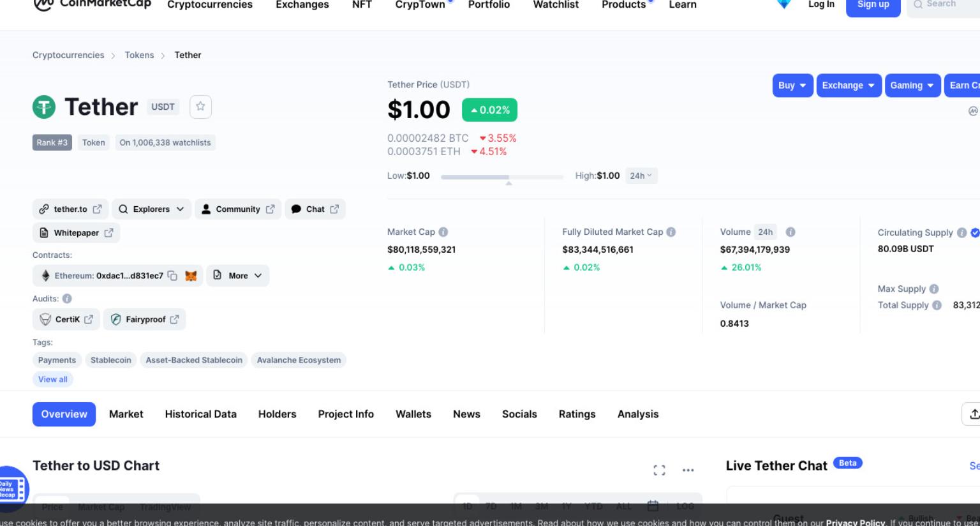This screenshot has height=526, width=980.
Task: Add token to MetaMask via fox icon
Action: pyautogui.click(x=191, y=276)
